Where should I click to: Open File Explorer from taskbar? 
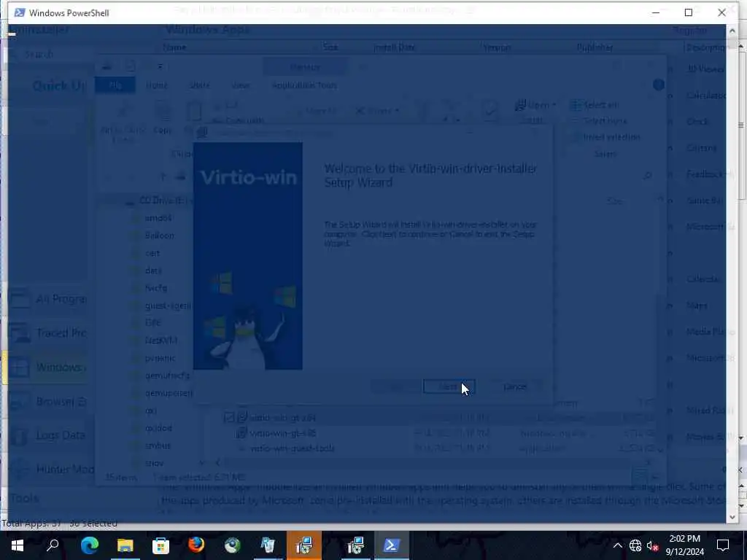[125, 545]
